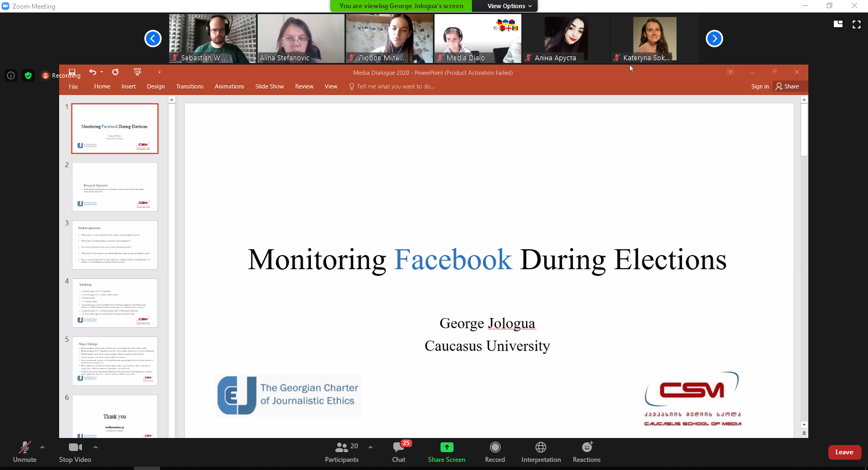Select slide 6 Thank you thumbnail
The height and width of the screenshot is (470, 868).
(115, 416)
